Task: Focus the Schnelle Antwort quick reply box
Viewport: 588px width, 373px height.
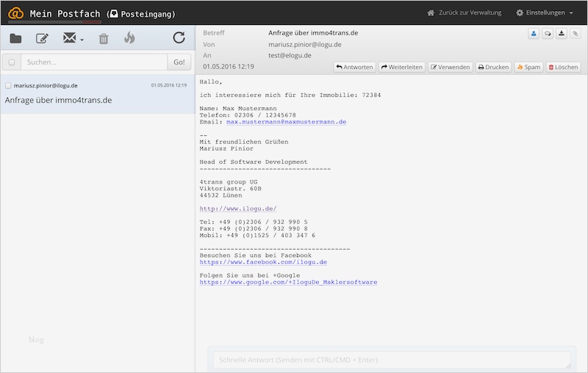Action: [x=391, y=360]
